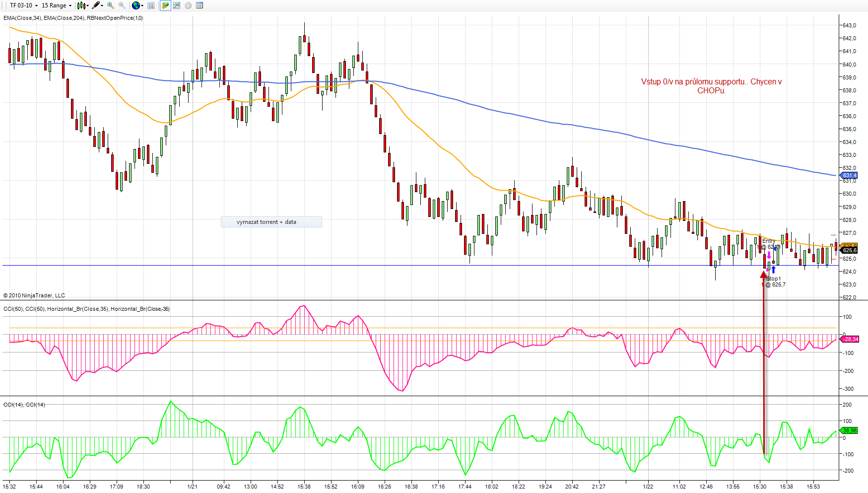Click the zoom in magnifier icon

pos(111,5)
